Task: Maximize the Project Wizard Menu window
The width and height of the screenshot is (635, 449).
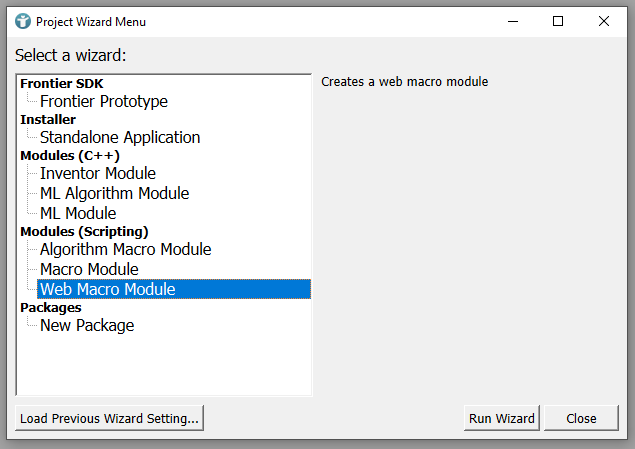Action: coord(558,21)
